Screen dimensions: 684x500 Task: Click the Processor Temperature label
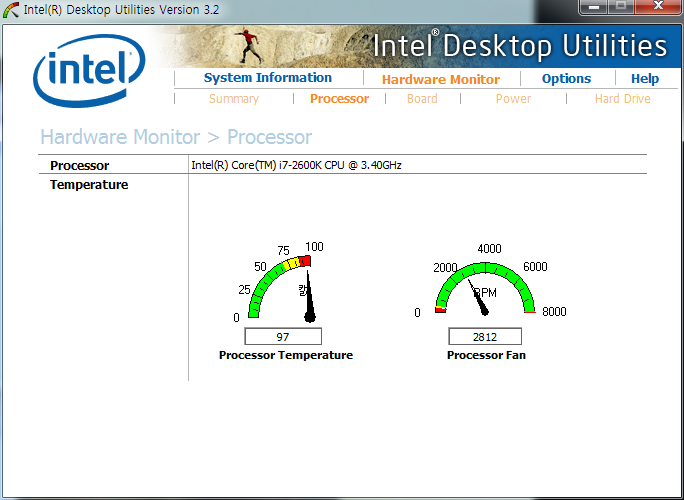(286, 355)
